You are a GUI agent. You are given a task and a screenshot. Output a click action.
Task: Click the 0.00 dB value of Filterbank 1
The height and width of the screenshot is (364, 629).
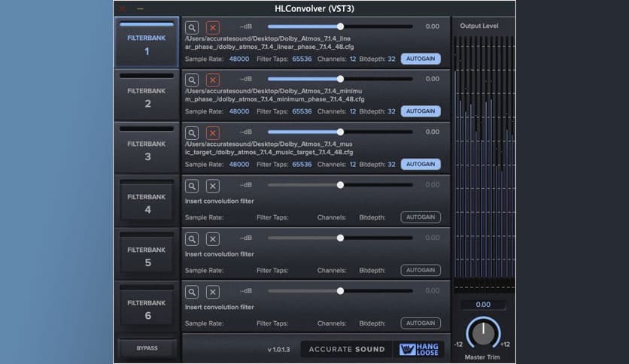tap(432, 26)
